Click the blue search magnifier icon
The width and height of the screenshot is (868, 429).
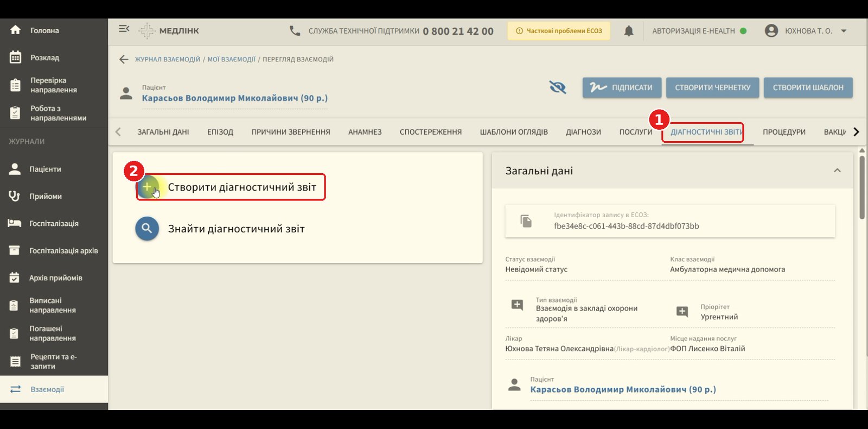pyautogui.click(x=147, y=229)
